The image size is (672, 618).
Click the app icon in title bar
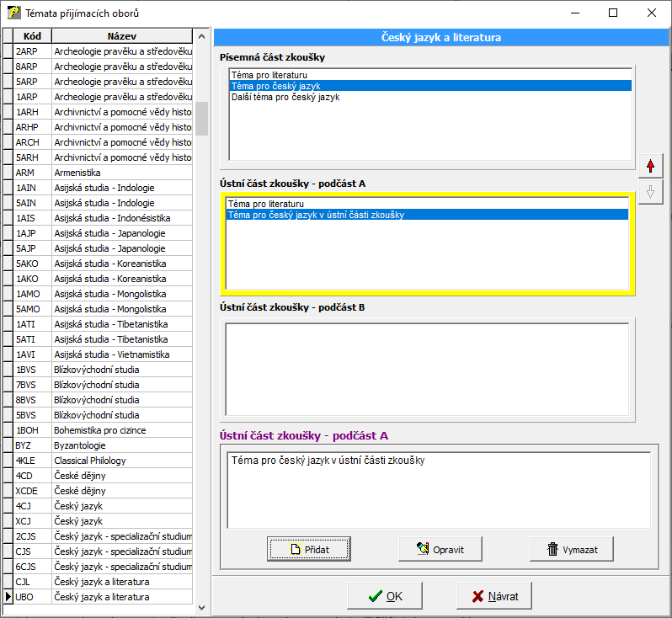tap(13, 13)
